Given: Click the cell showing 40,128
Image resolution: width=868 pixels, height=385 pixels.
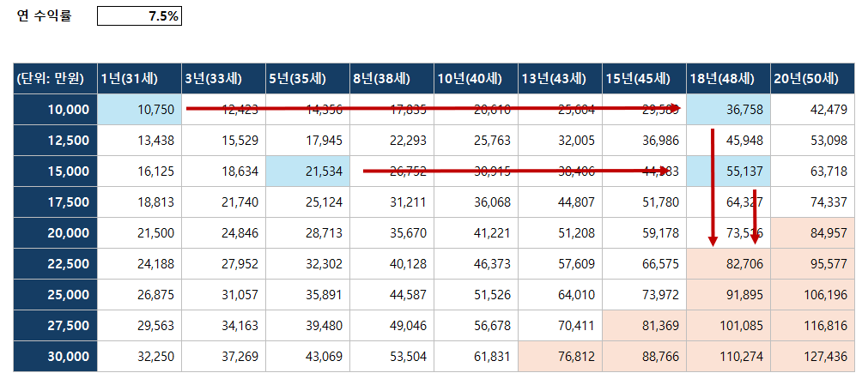Looking at the screenshot, I should (392, 264).
